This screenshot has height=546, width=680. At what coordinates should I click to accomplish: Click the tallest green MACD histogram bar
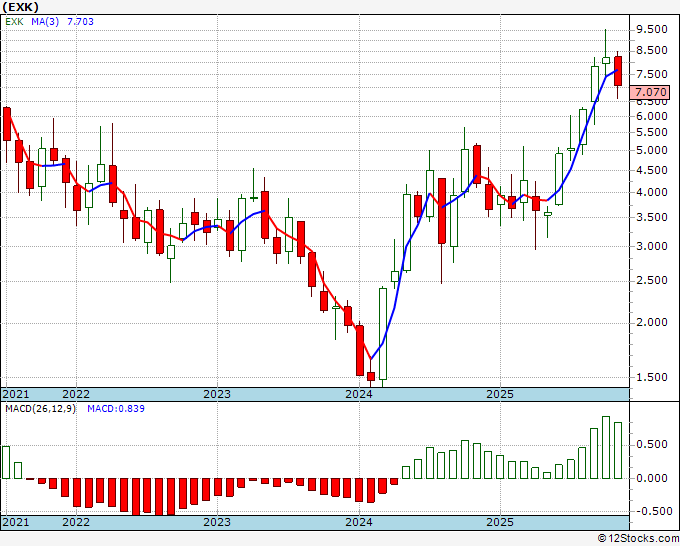[x=606, y=447]
